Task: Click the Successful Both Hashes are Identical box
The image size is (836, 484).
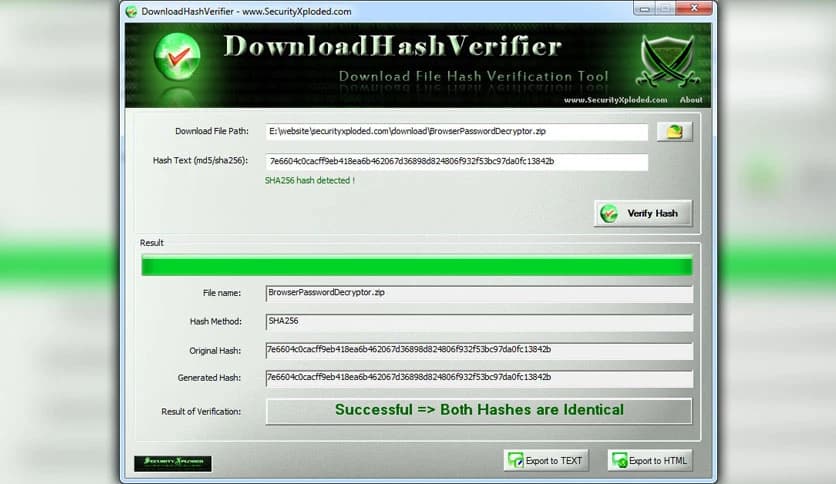Action: tap(479, 410)
